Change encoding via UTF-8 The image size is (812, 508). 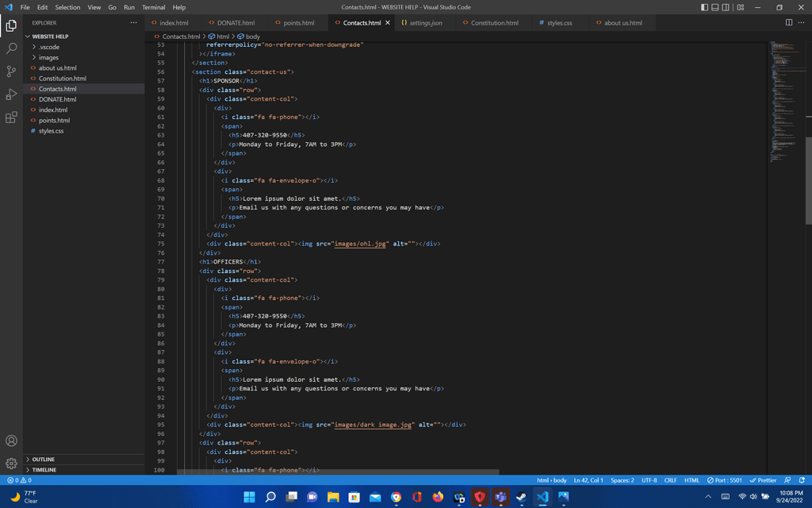649,480
